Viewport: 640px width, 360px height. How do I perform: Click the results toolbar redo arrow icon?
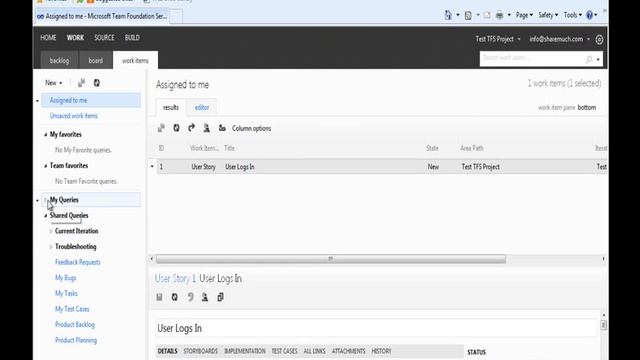tap(191, 128)
